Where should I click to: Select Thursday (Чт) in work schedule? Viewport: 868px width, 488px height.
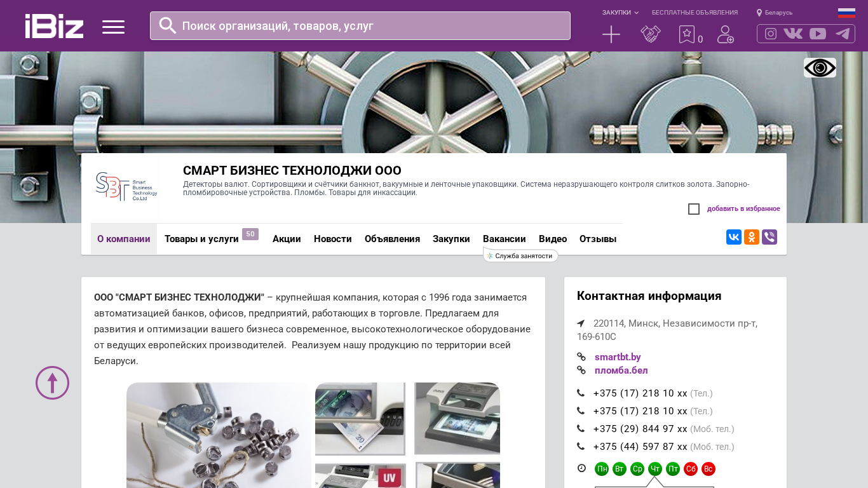[655, 469]
